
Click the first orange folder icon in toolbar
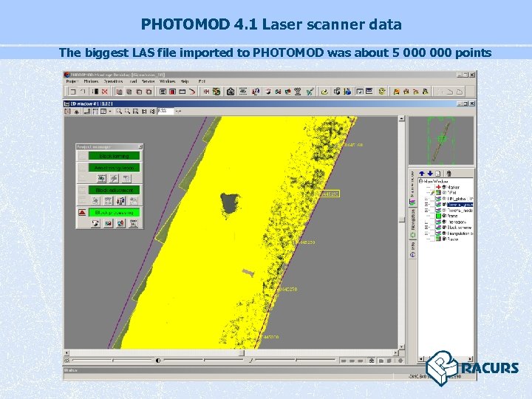pyautogui.click(x=396, y=92)
